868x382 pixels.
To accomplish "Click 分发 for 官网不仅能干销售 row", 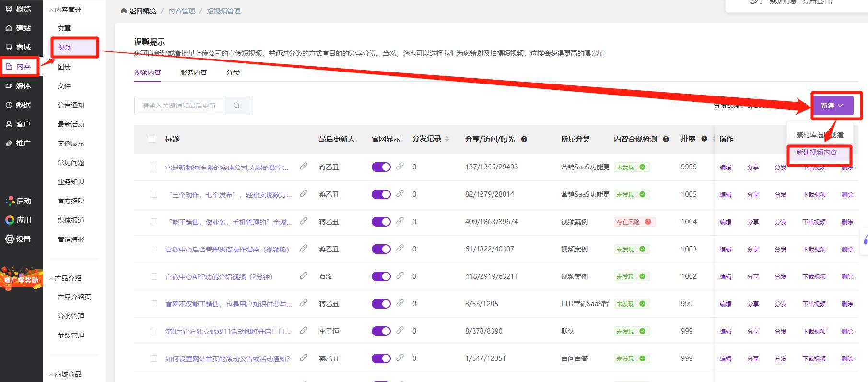I will (781, 304).
